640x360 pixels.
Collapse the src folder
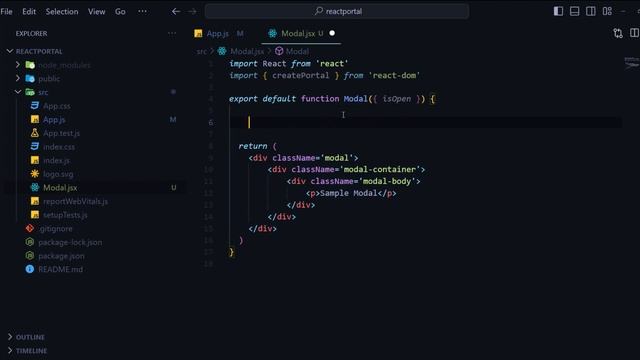click(x=18, y=92)
